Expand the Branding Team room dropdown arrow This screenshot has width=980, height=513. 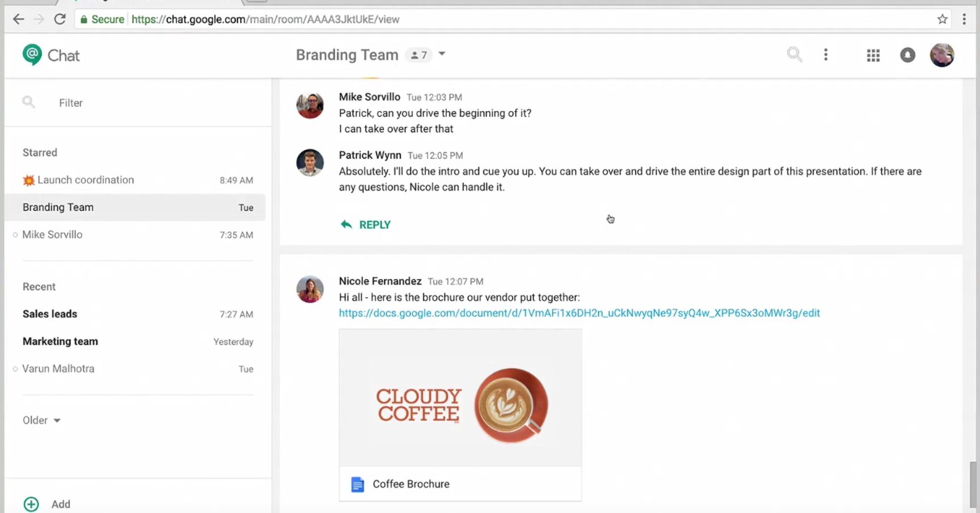[442, 54]
